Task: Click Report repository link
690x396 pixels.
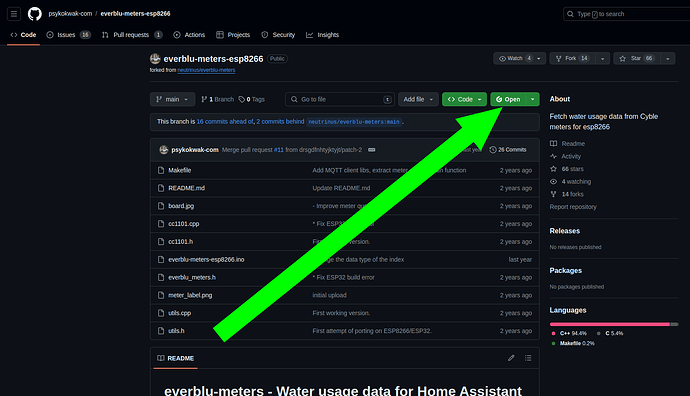Action: click(573, 207)
